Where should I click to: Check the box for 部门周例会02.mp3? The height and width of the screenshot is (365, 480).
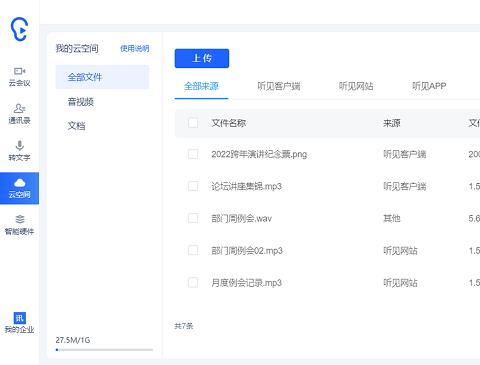(x=193, y=250)
